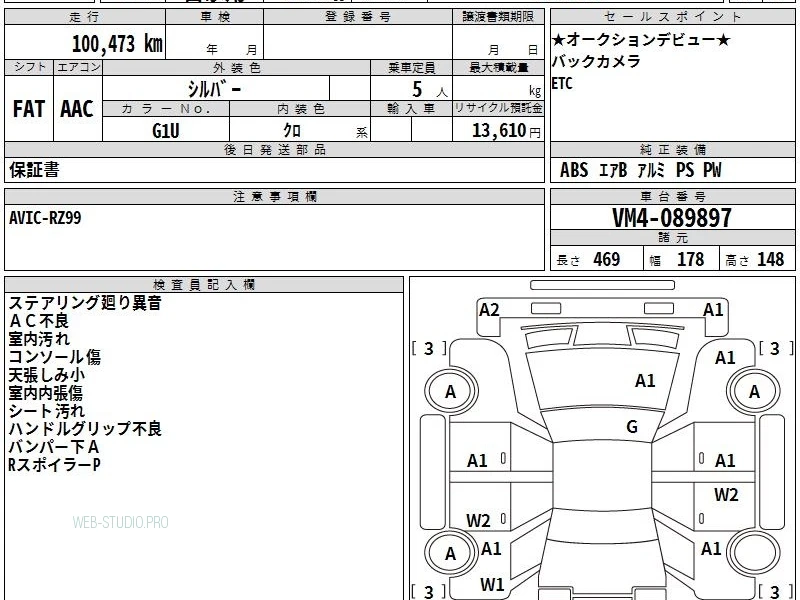
Task: Select the chassis number VM4-089897
Action: click(x=671, y=218)
